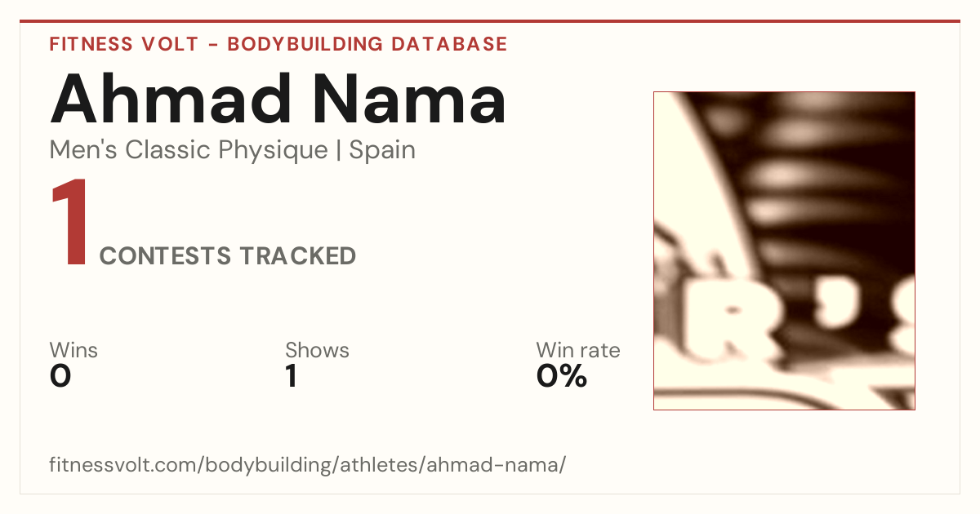Click the red line atop the card
980x514 pixels.
pos(490,22)
